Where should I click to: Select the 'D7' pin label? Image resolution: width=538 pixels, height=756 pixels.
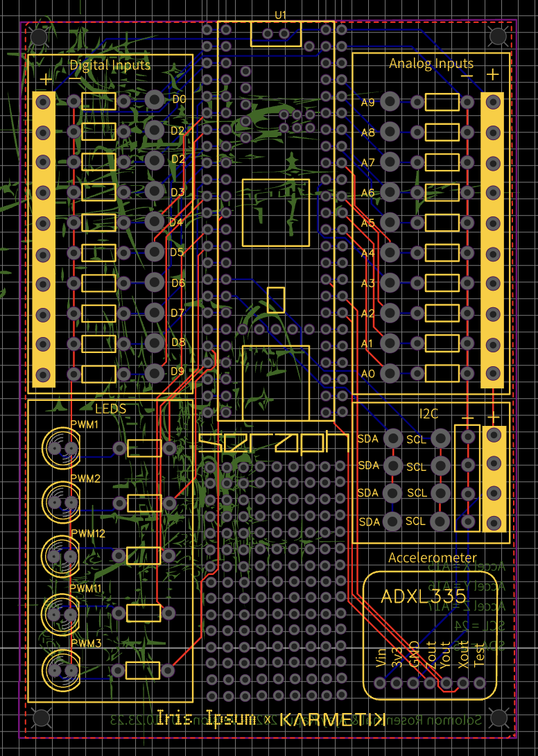point(177,313)
